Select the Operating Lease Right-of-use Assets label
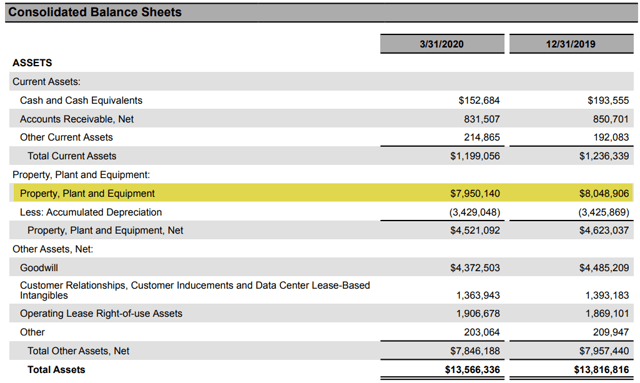 pyautogui.click(x=101, y=314)
